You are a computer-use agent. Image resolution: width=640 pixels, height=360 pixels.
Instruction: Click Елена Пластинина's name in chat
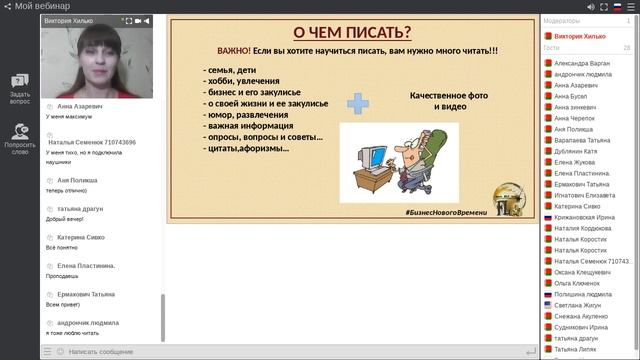point(86,266)
